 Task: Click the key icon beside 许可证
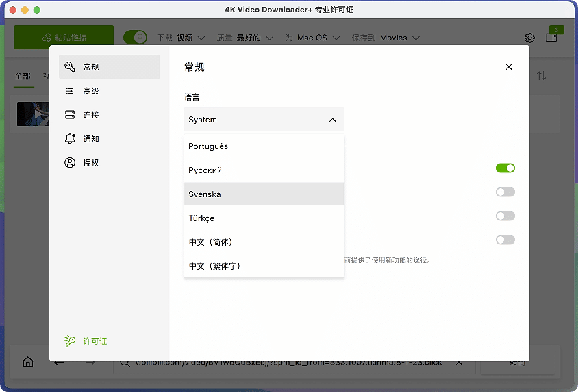pos(70,341)
